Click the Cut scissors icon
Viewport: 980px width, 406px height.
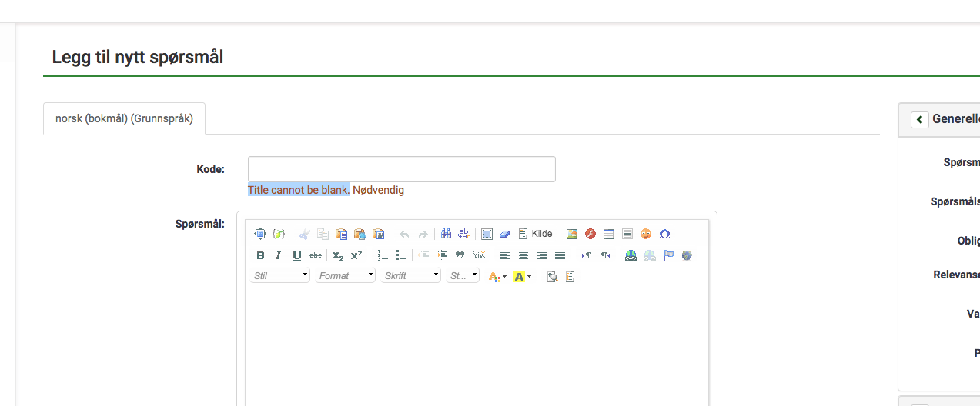[305, 234]
